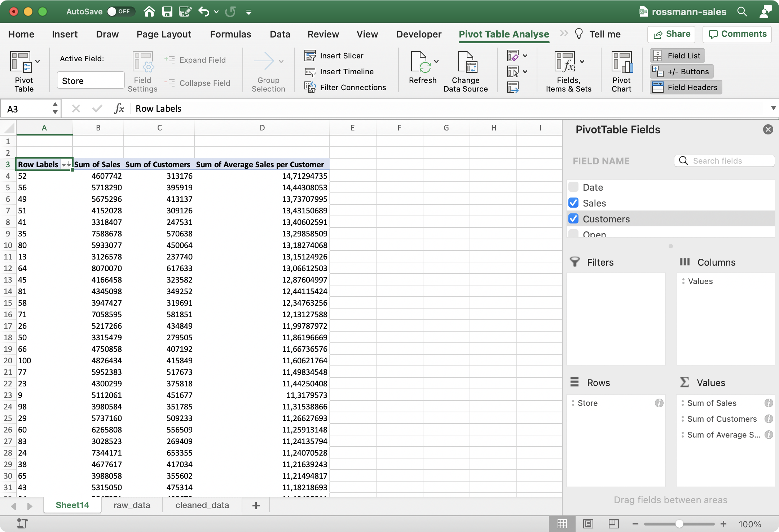779x532 pixels.
Task: Check the Date field checkbox
Action: (x=573, y=187)
